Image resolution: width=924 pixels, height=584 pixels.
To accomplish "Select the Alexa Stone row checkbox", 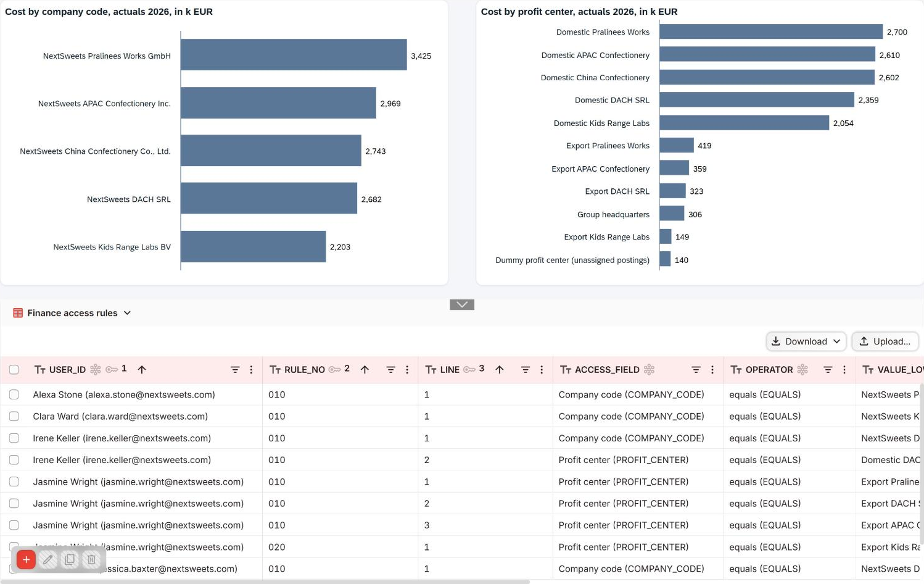I will coord(14,394).
